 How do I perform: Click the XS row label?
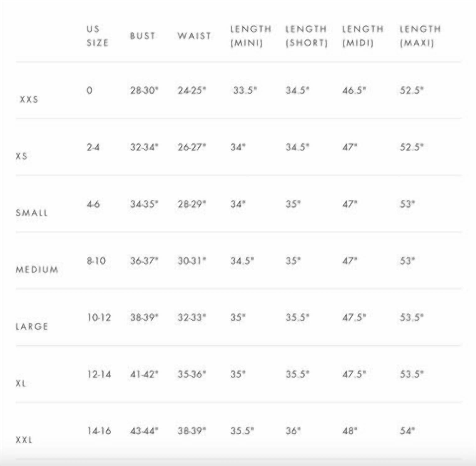[21, 156]
